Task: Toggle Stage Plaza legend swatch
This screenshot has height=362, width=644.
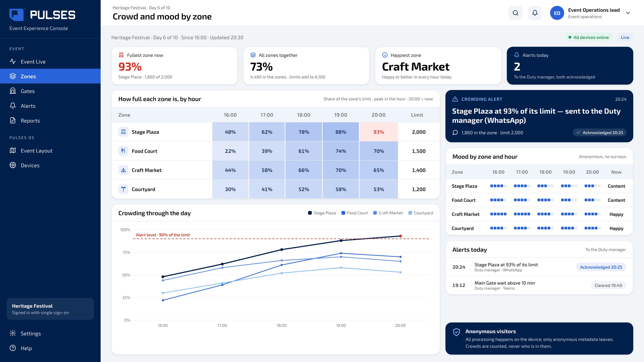Action: 310,213
